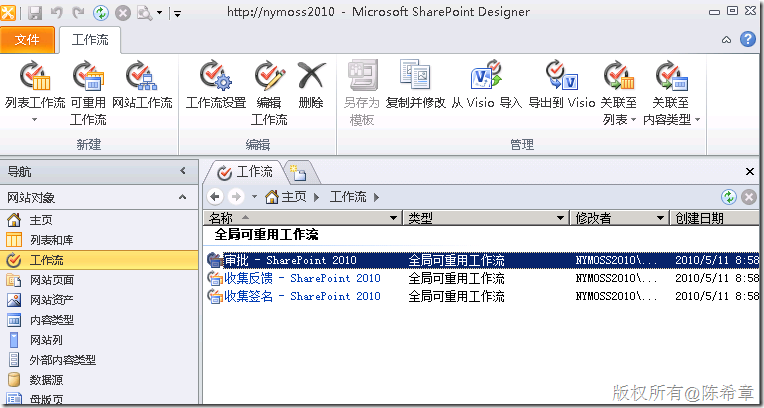764x408 pixels.
Task: Close the current document tab
Action: coord(750,172)
